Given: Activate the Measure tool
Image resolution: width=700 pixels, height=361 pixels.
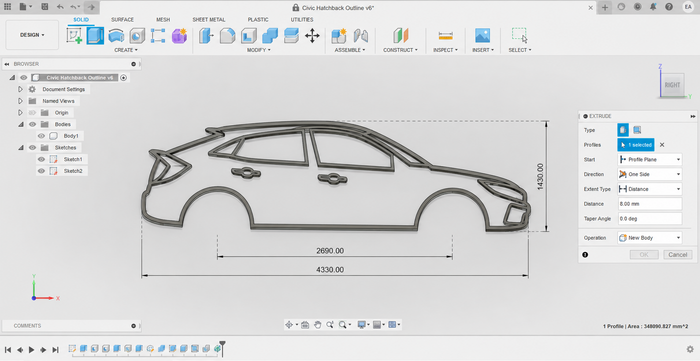Looking at the screenshot, I should [445, 36].
